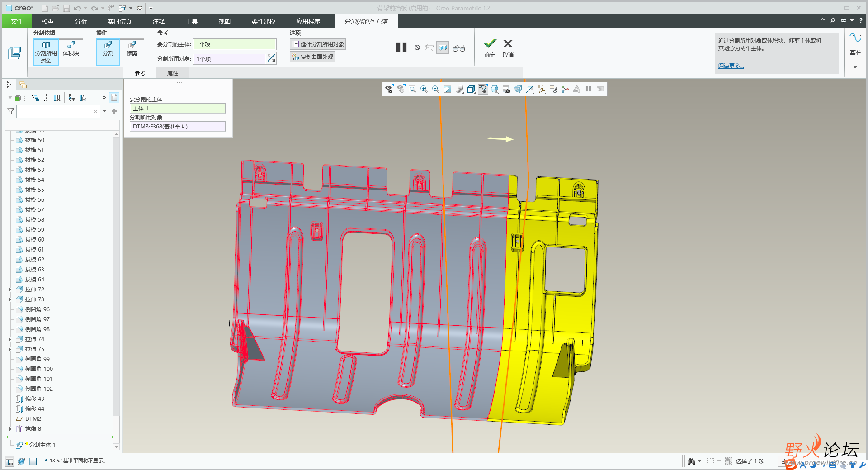Viewport: 868px width, 470px height.
Task: Switch to the 属性 tab
Action: pyautogui.click(x=172, y=73)
